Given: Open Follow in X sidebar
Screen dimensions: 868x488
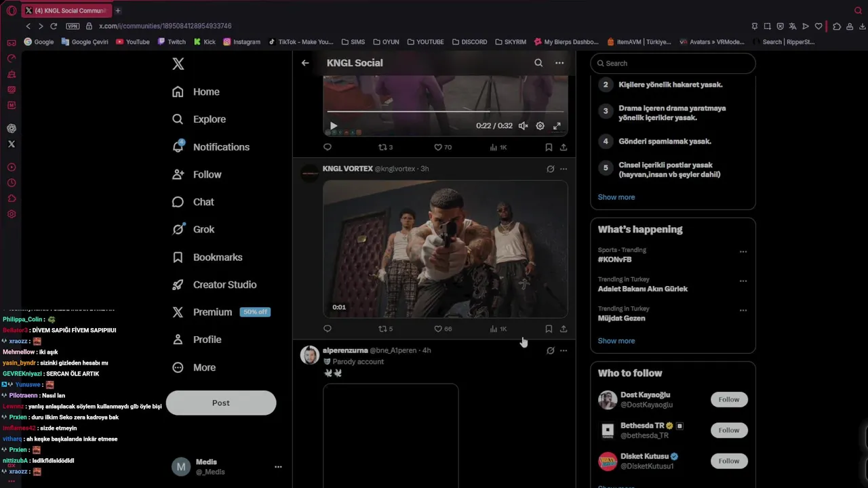Looking at the screenshot, I should 197,174.
